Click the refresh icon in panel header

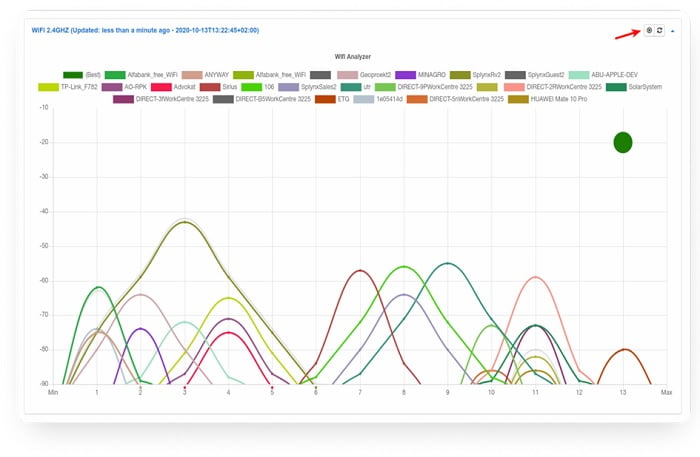coord(659,31)
